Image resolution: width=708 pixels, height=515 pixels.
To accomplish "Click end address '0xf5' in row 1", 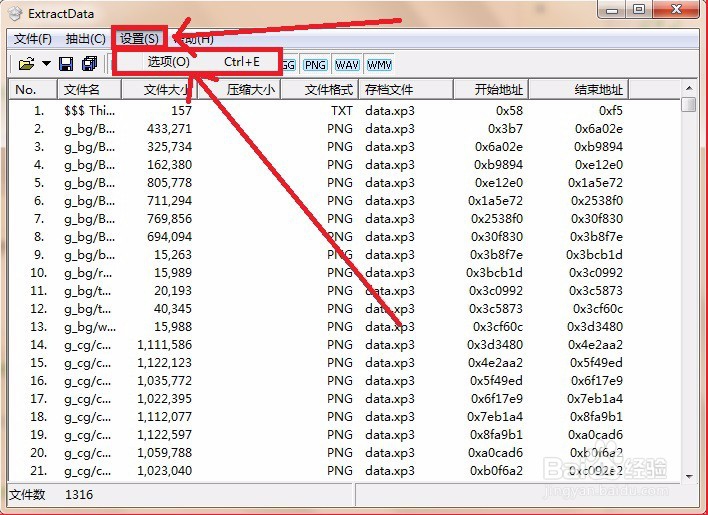I will point(611,111).
